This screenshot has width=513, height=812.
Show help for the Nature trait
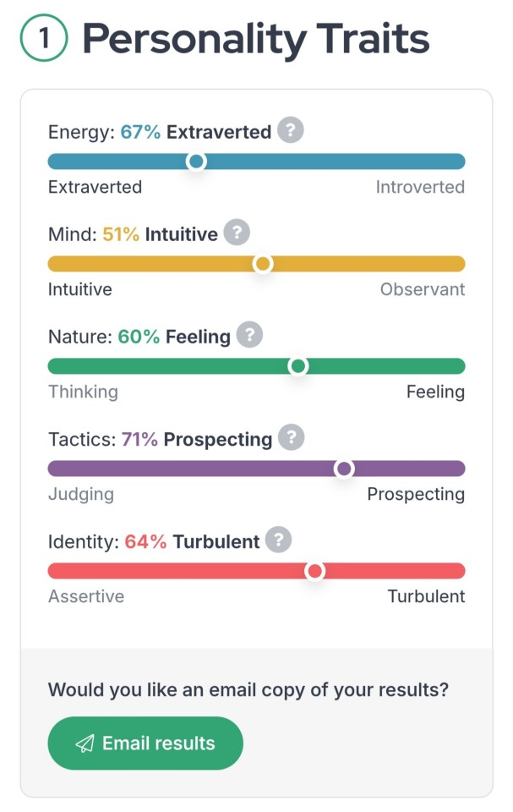(249, 335)
